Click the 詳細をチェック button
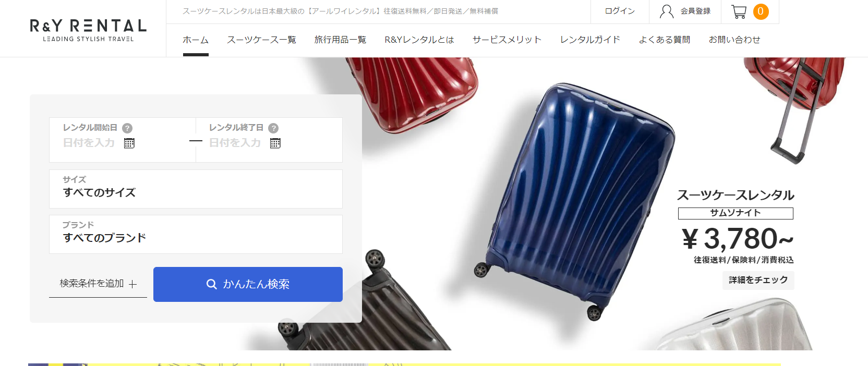The height and width of the screenshot is (366, 868). (758, 280)
